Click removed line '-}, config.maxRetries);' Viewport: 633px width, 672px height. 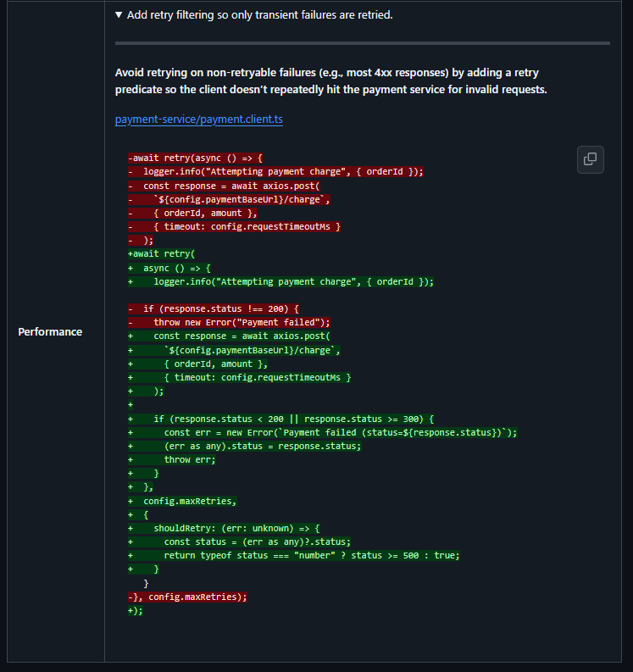tap(187, 597)
